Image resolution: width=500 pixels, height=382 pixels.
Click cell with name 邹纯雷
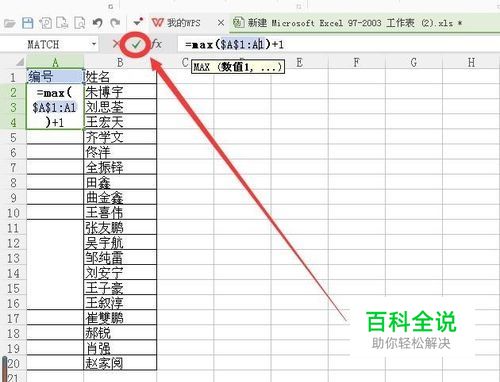pos(120,258)
